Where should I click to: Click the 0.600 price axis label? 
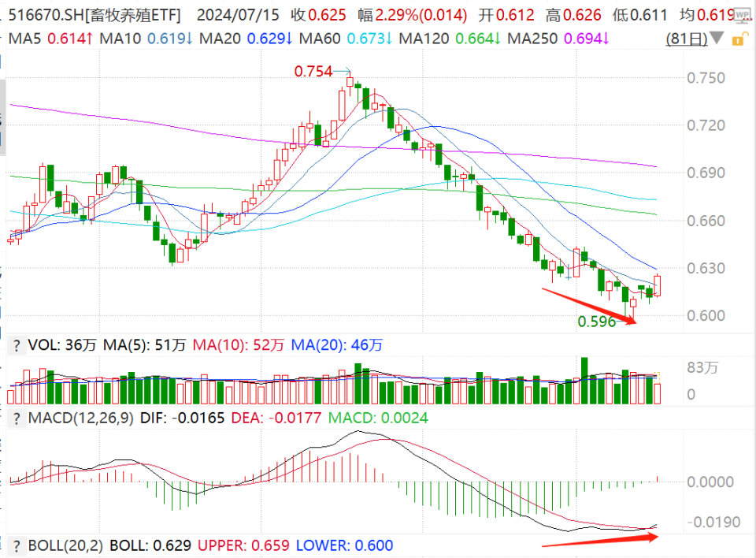point(706,316)
